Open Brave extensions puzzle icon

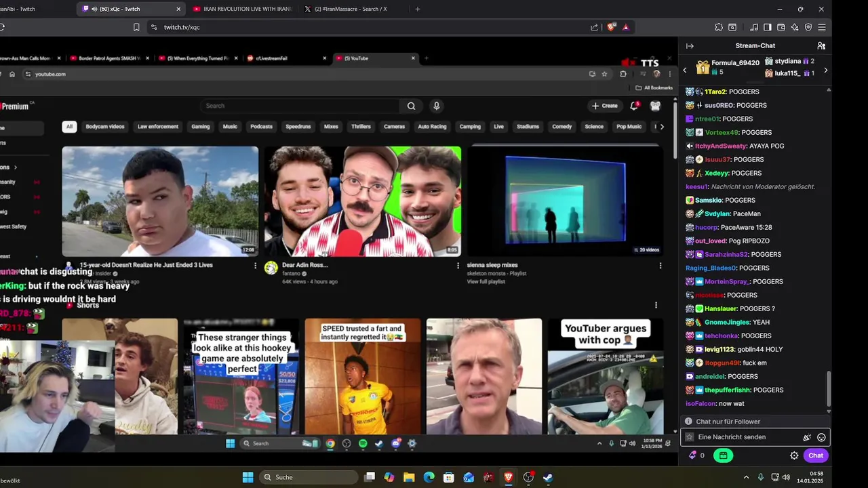pyautogui.click(x=719, y=27)
